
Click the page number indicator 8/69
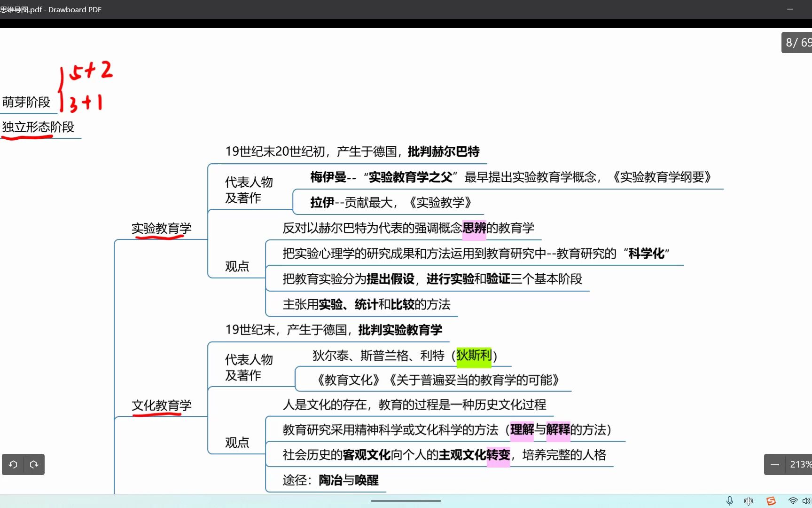pyautogui.click(x=798, y=42)
